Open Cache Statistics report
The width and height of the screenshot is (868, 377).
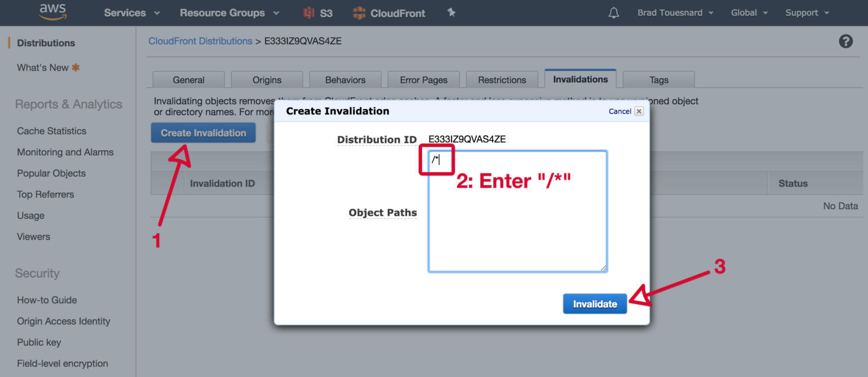(x=52, y=131)
